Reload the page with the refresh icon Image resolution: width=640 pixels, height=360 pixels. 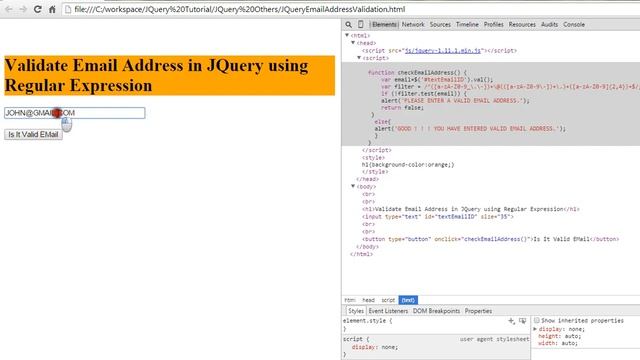click(38, 9)
